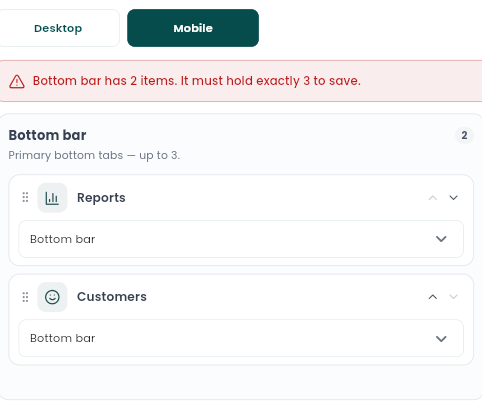Image resolution: width=482 pixels, height=415 pixels.
Task: Click the Bottom bar section heading
Action: click(47, 135)
